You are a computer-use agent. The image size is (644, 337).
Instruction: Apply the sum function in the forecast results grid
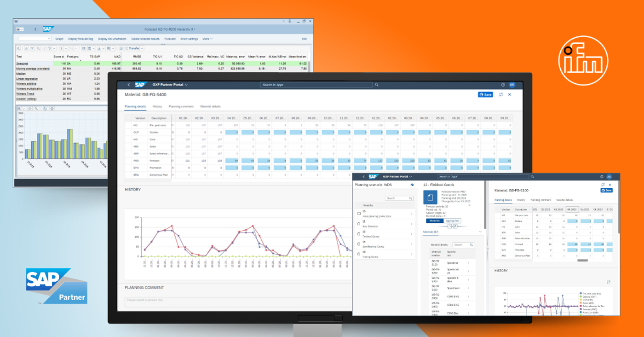pyautogui.click(x=62, y=48)
